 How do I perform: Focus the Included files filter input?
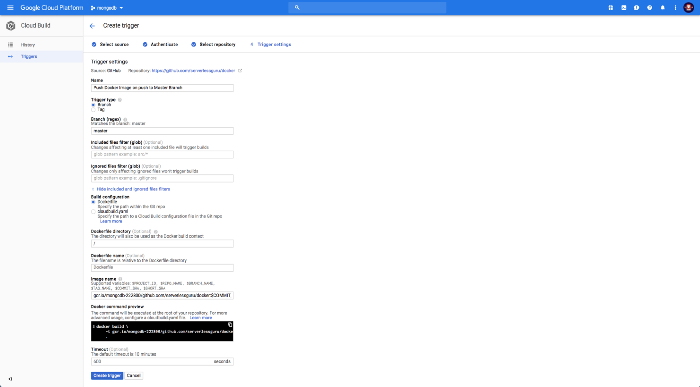(x=162, y=154)
